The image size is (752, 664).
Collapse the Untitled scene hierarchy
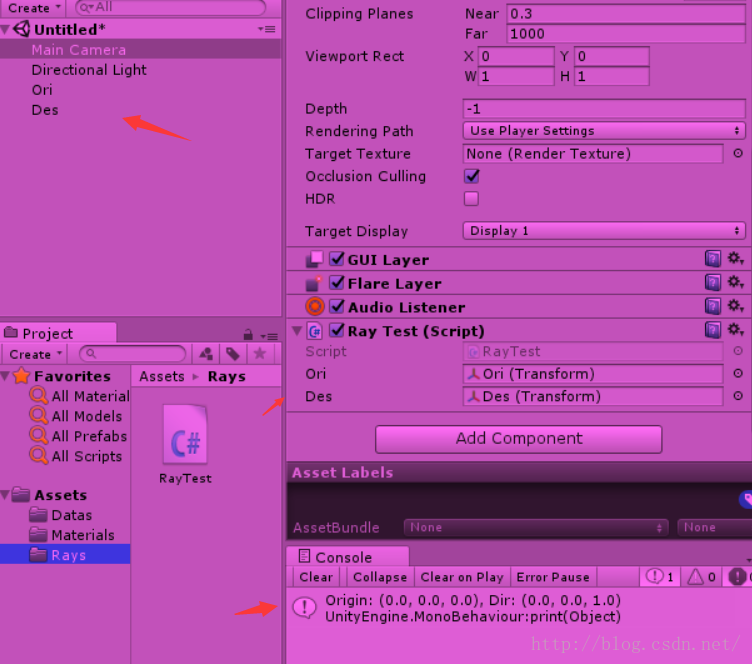click(5, 30)
